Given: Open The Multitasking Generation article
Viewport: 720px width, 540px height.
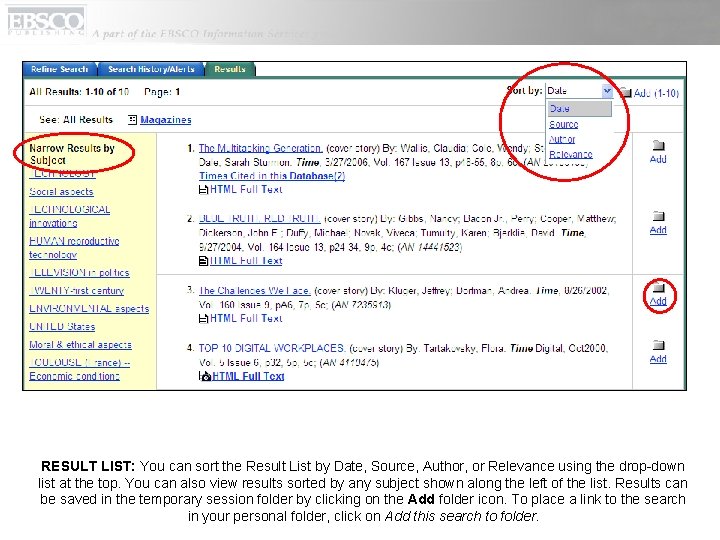Looking at the screenshot, I should tap(260, 148).
